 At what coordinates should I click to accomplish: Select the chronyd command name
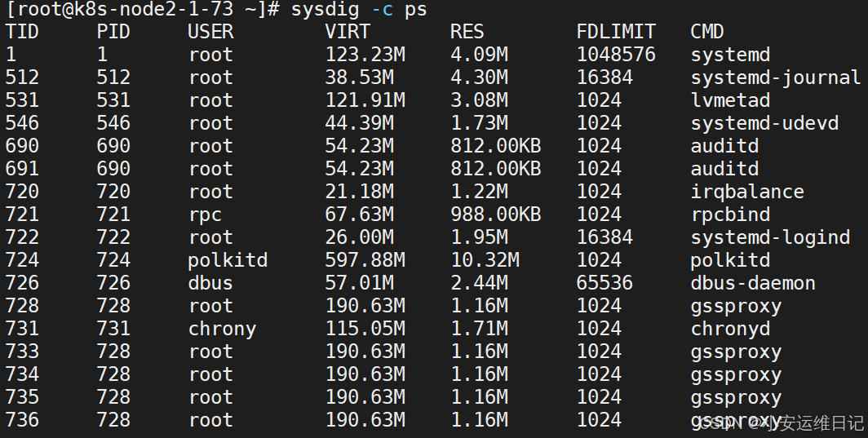click(x=730, y=329)
